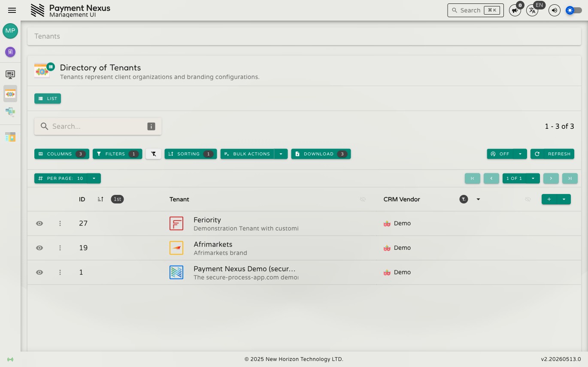This screenshot has width=588, height=367.
Task: Open the MP user avatar
Action: pos(10,31)
